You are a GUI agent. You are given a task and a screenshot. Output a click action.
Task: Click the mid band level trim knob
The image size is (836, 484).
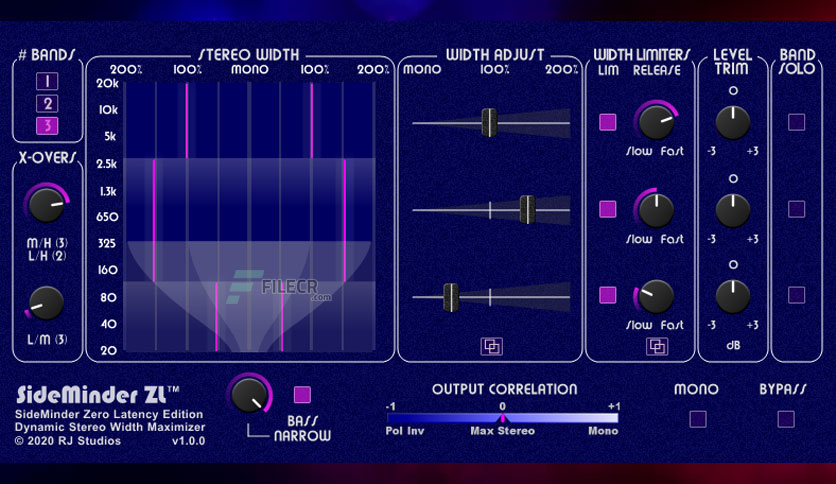(x=733, y=210)
